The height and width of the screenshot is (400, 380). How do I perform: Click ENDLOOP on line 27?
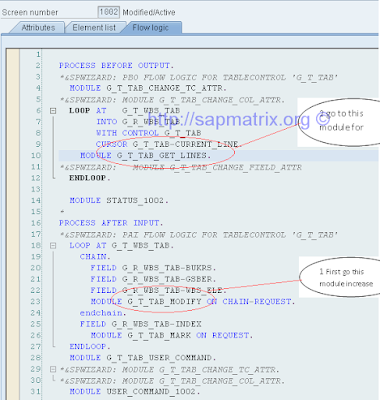tap(90, 347)
